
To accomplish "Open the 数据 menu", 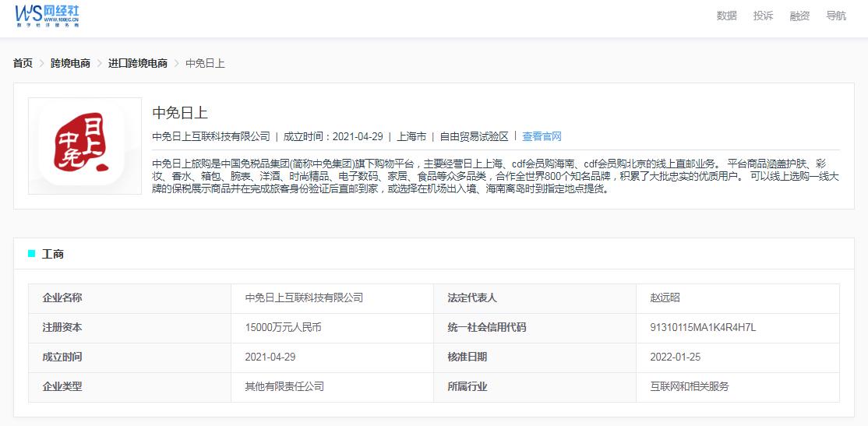I will 726,16.
